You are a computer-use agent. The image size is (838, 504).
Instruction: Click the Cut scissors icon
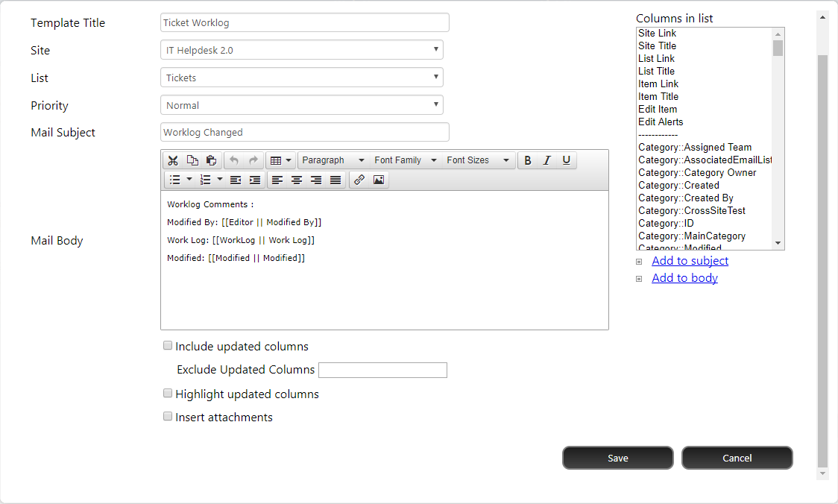pos(173,160)
